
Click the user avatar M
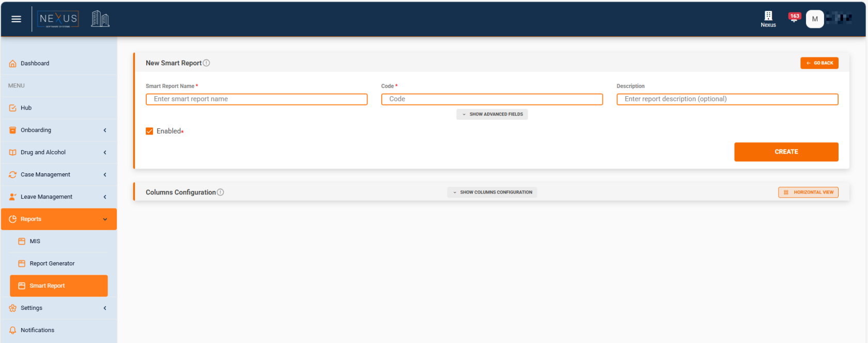(814, 19)
